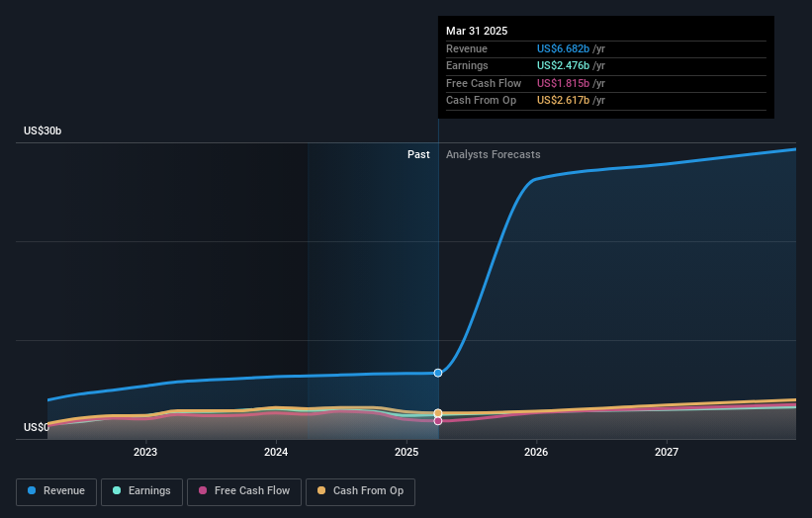
Task: Click the US$2.476b earnings value
Action: point(563,65)
